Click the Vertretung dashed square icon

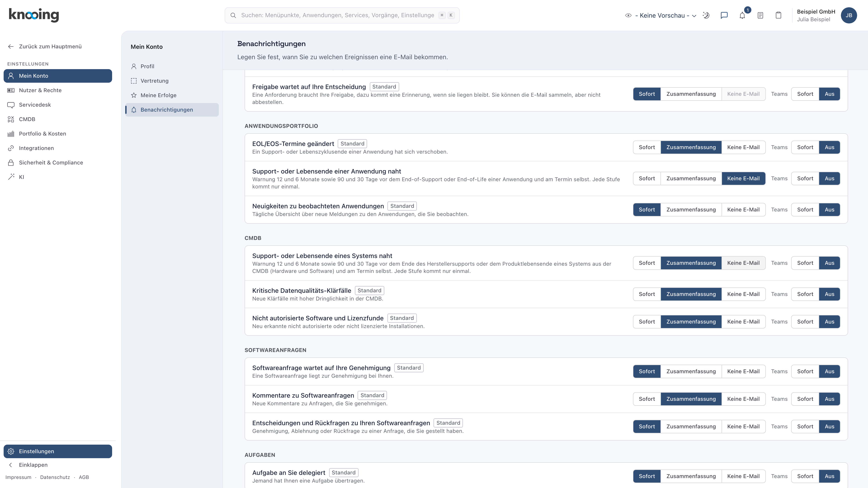point(134,81)
